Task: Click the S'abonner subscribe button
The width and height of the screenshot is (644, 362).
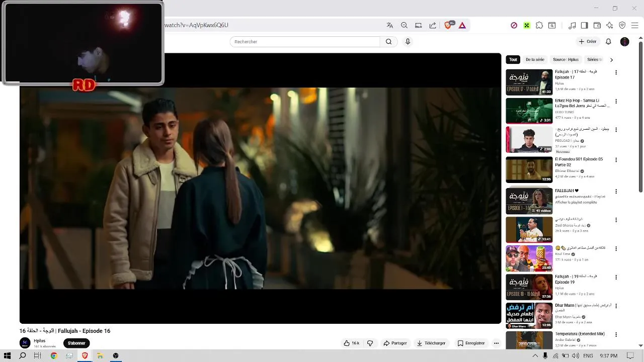Action: pyautogui.click(x=76, y=343)
